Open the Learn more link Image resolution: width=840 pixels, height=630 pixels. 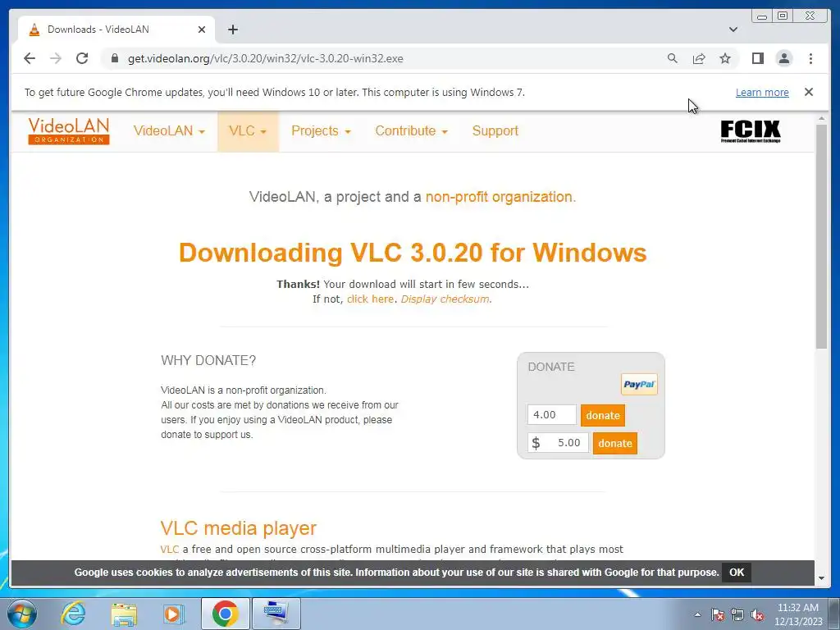pyautogui.click(x=762, y=92)
